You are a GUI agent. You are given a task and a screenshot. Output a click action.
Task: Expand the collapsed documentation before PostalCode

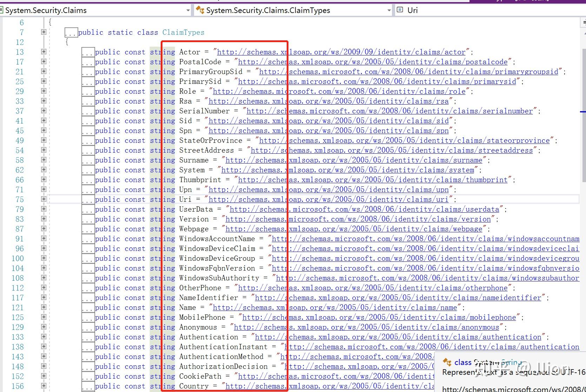tap(87, 62)
